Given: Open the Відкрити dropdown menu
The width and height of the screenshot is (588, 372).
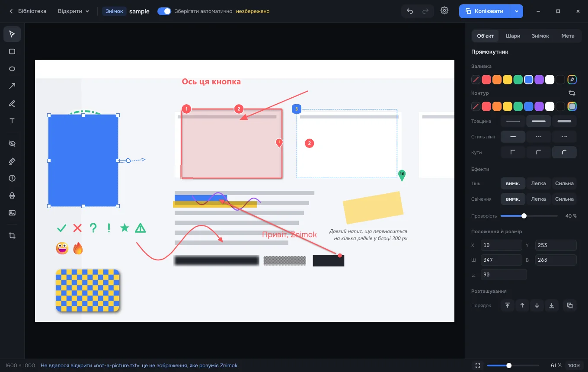Looking at the screenshot, I should click(x=73, y=11).
